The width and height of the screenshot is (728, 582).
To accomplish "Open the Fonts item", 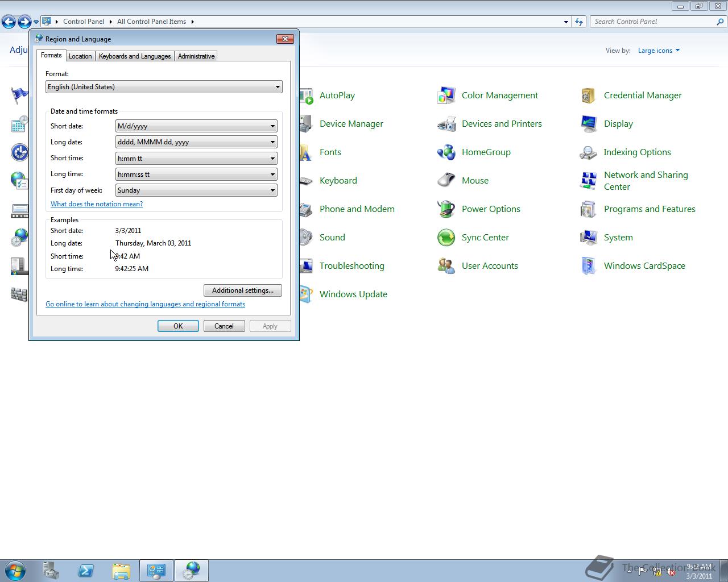I will pyautogui.click(x=330, y=152).
